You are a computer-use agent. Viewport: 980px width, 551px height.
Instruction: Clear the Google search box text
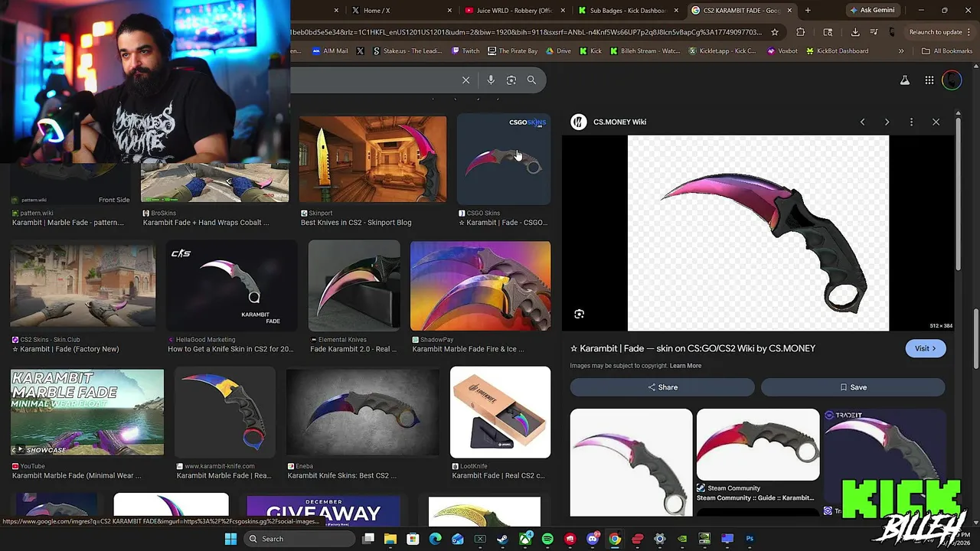[x=465, y=80]
